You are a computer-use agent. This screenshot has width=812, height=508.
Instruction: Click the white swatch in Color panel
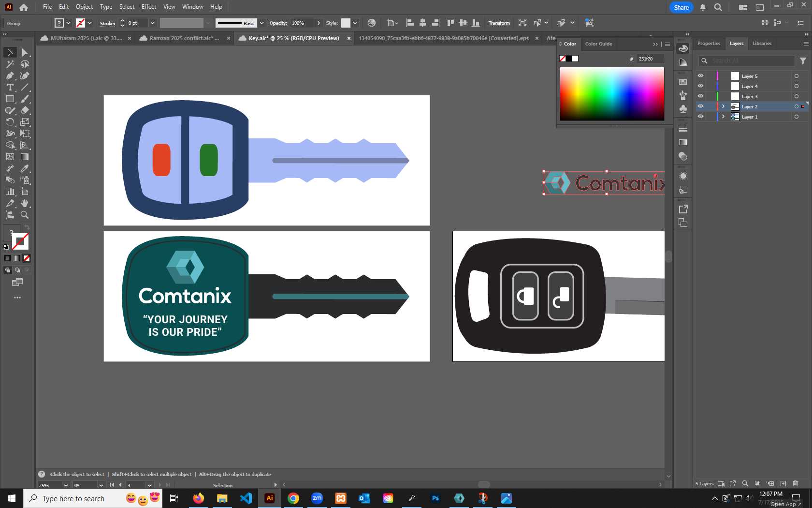575,59
